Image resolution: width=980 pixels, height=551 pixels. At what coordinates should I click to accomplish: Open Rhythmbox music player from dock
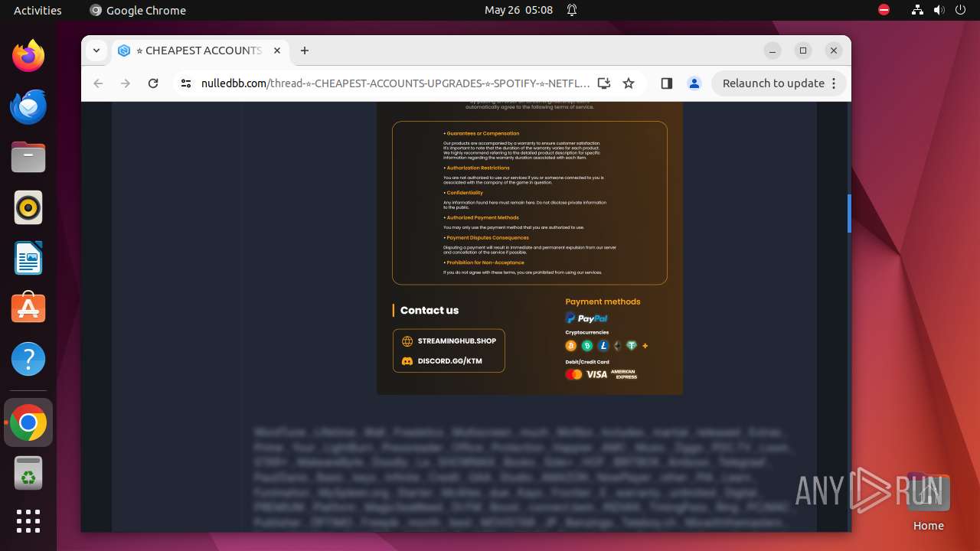[28, 207]
